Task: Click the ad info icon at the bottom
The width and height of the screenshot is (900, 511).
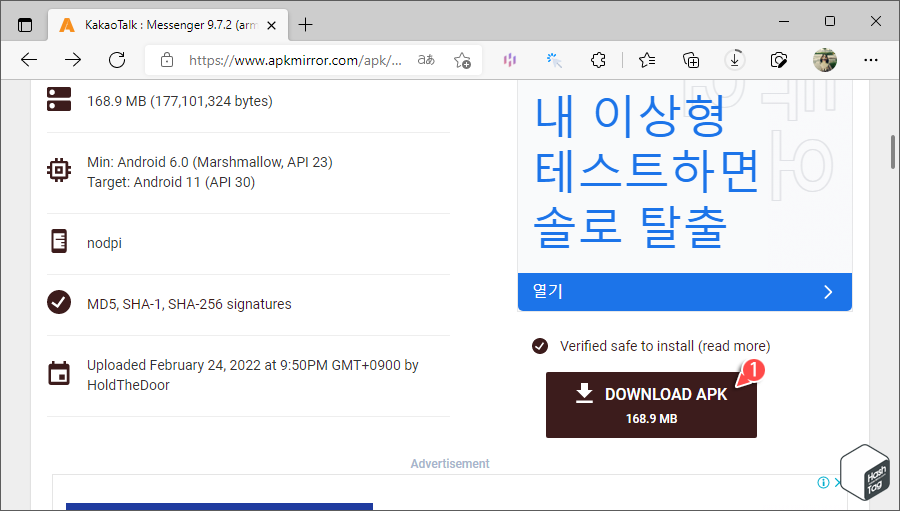Action: pyautogui.click(x=823, y=482)
